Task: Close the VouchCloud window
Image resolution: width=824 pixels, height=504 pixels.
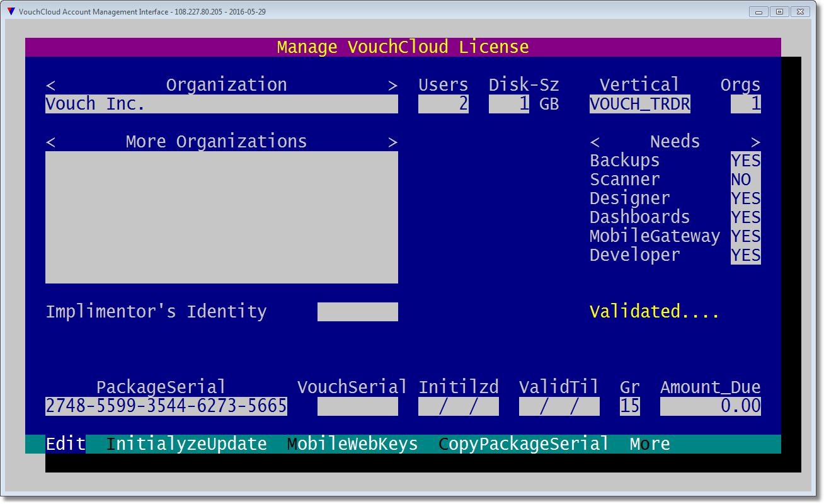Action: pos(800,11)
